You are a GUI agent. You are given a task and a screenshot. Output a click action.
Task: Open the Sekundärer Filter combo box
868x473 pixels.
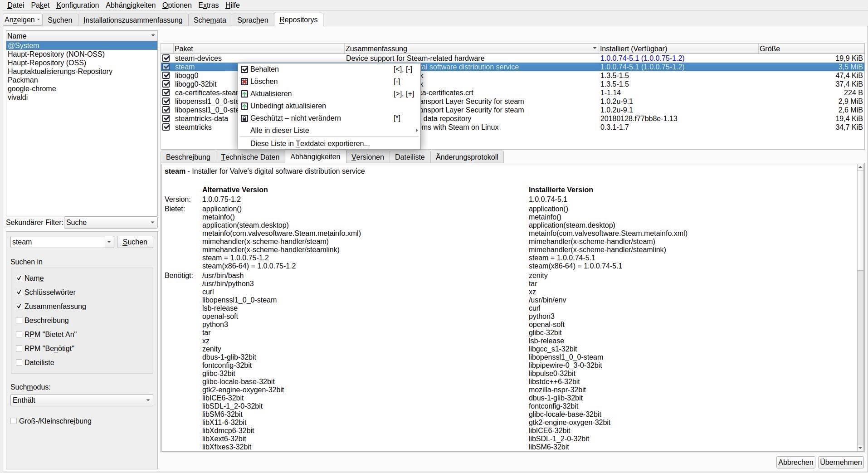coord(111,222)
